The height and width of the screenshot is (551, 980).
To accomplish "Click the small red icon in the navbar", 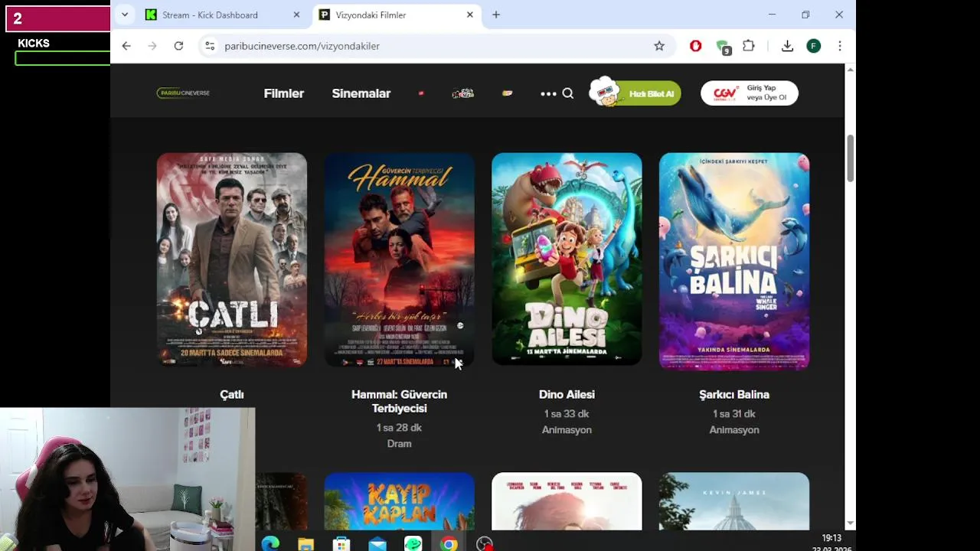I will click(421, 93).
